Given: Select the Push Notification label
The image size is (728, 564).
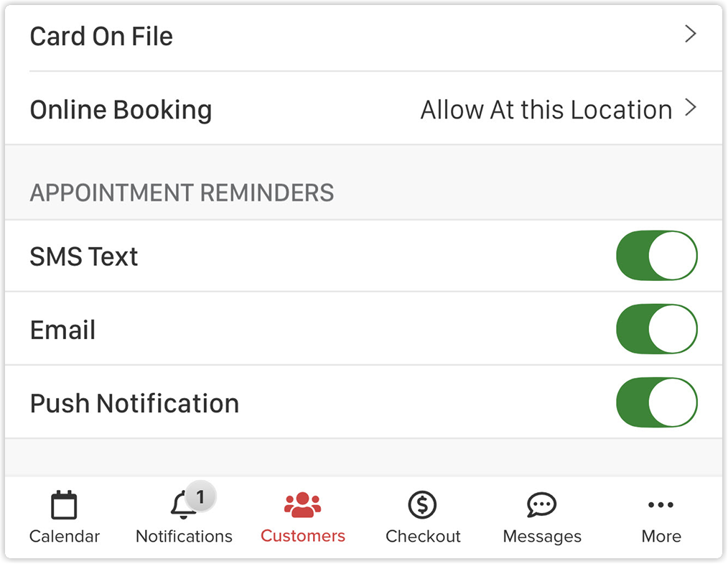Looking at the screenshot, I should pos(135,403).
